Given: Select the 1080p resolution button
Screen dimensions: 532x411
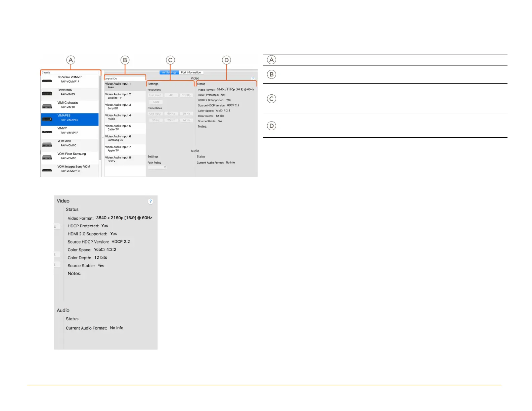Looking at the screenshot, I should [x=186, y=95].
